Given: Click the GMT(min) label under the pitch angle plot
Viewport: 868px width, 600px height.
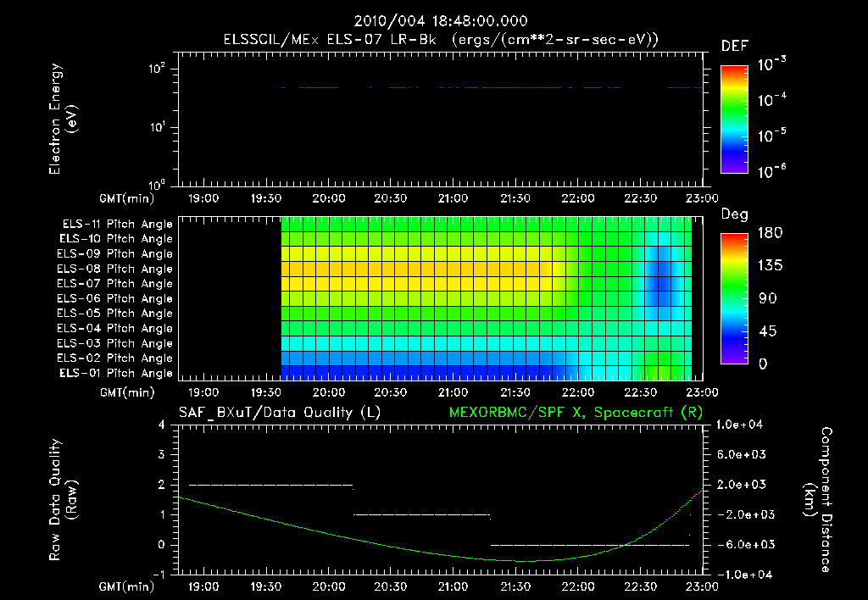Looking at the screenshot, I should (126, 392).
